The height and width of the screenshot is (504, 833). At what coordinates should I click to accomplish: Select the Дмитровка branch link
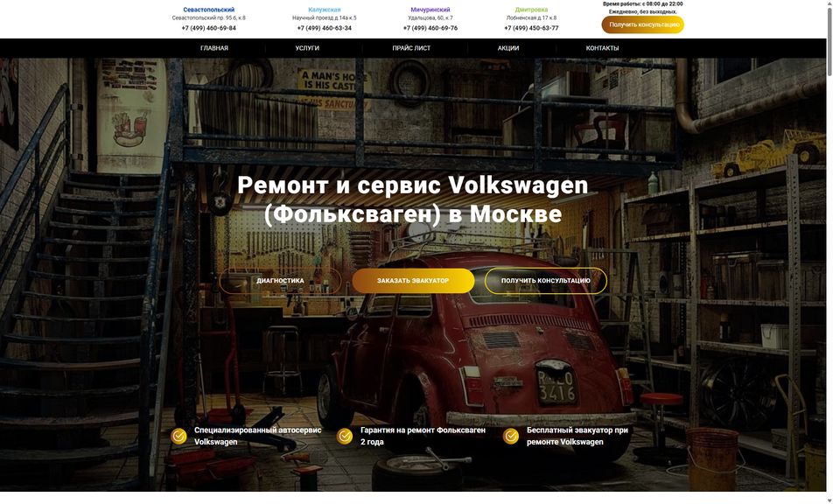531,10
